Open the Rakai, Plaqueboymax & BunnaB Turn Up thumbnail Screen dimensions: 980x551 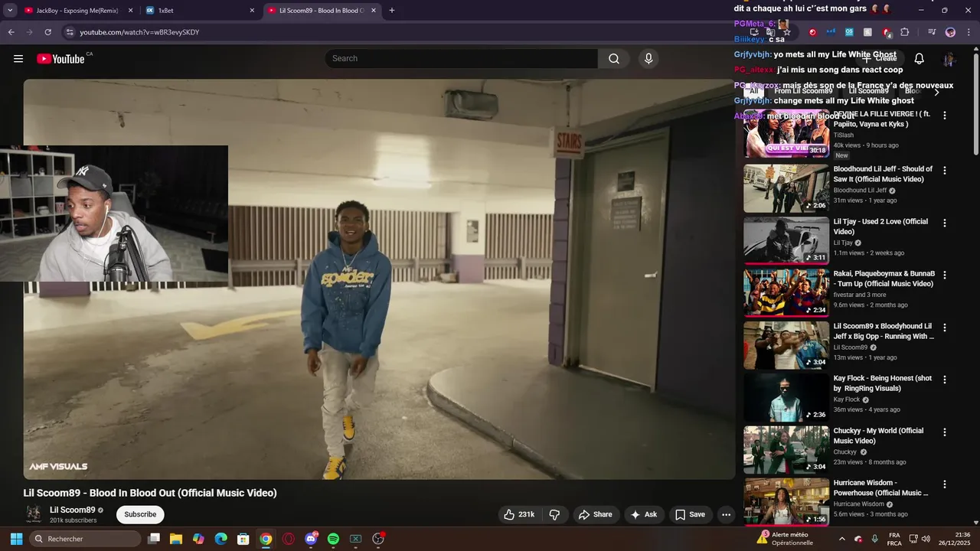(786, 293)
